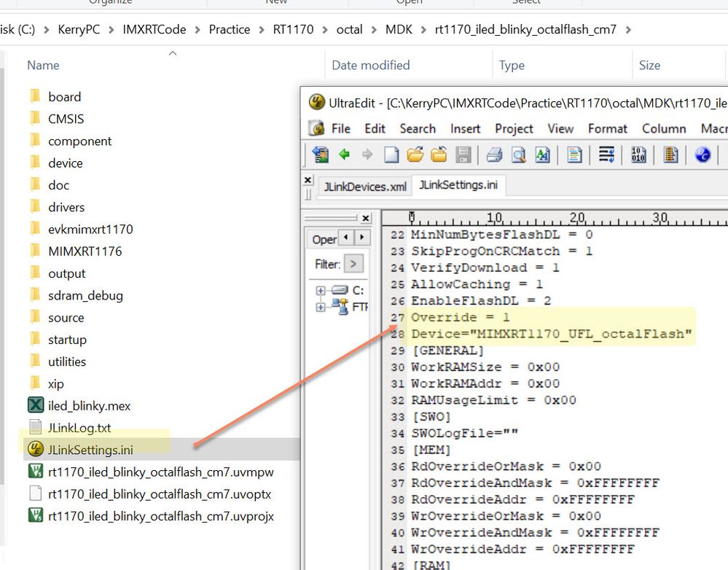Click the Filter apply arrow button
The height and width of the screenshot is (570, 728).
353,264
